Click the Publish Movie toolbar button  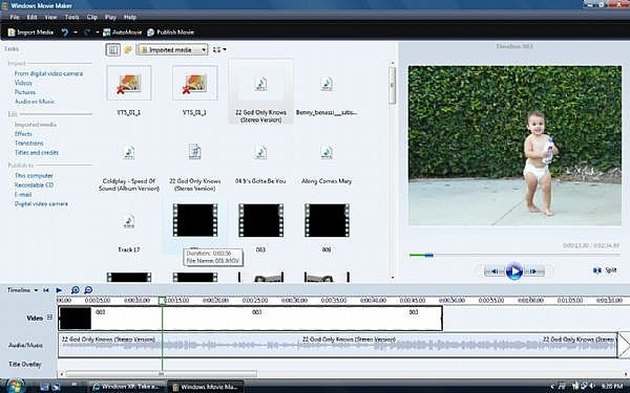[171, 32]
